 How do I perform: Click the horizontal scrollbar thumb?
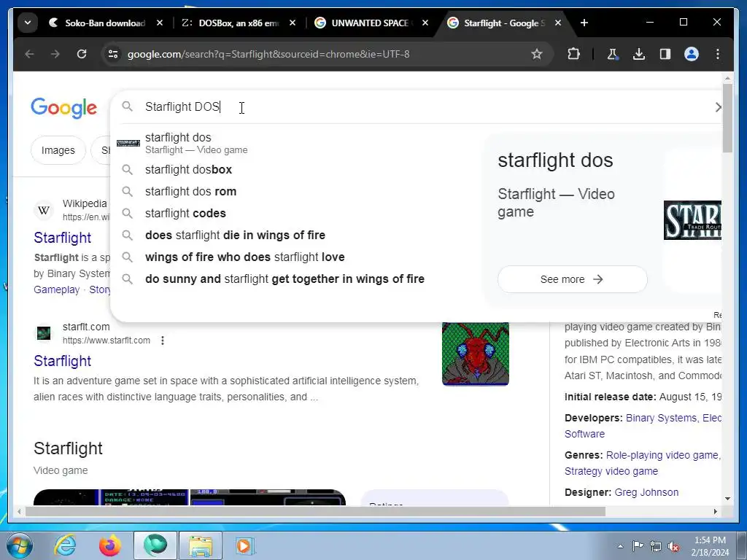(x=315, y=511)
